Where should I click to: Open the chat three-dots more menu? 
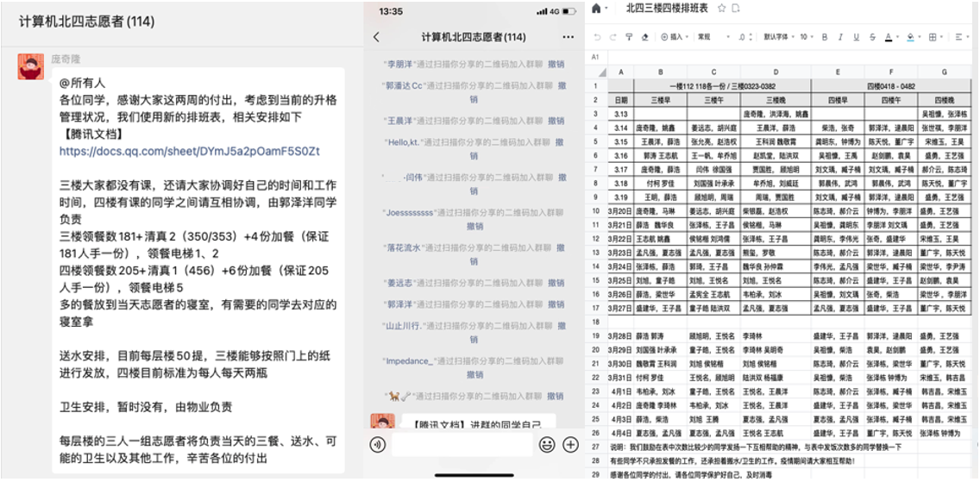coord(567,37)
